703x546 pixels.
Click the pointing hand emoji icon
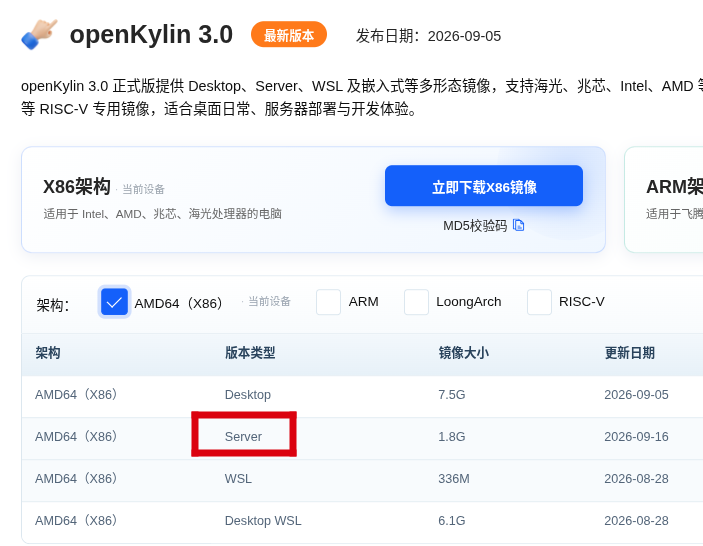(x=39, y=34)
